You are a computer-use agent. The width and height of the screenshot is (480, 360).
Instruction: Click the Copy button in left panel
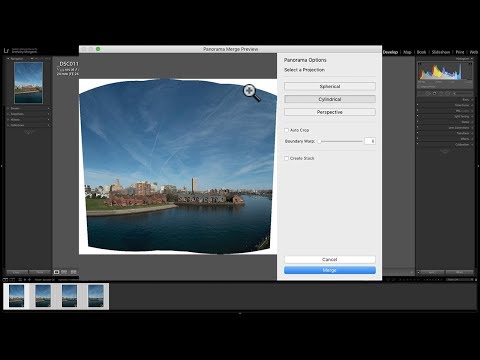pyautogui.click(x=16, y=272)
